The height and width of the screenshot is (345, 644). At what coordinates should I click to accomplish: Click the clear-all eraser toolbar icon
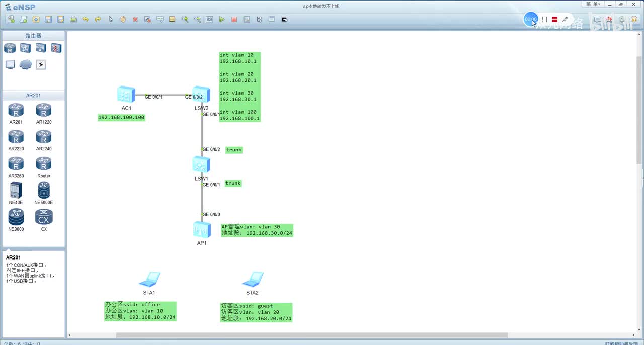coord(148,19)
